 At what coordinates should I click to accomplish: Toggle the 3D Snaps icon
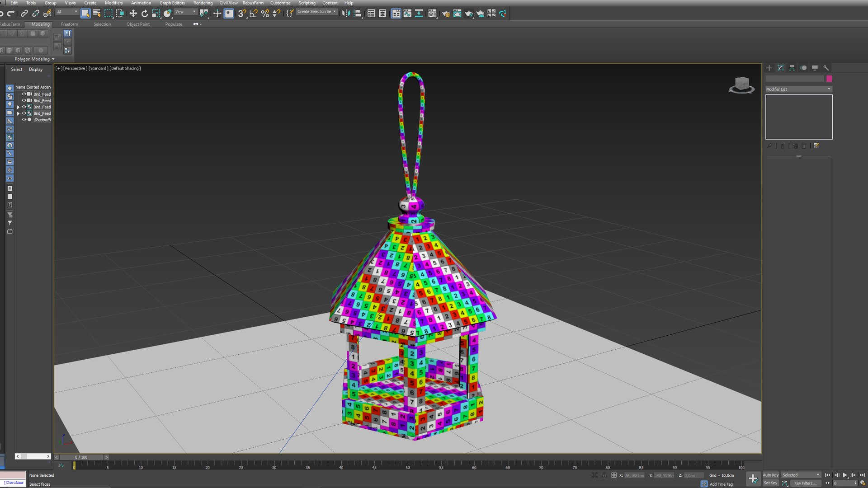pyautogui.click(x=242, y=14)
